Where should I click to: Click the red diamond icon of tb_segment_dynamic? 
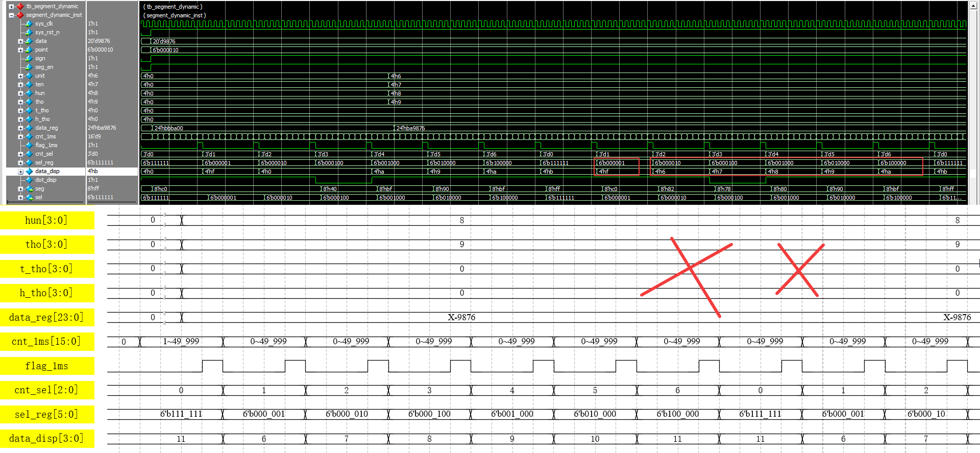pyautogui.click(x=20, y=6)
